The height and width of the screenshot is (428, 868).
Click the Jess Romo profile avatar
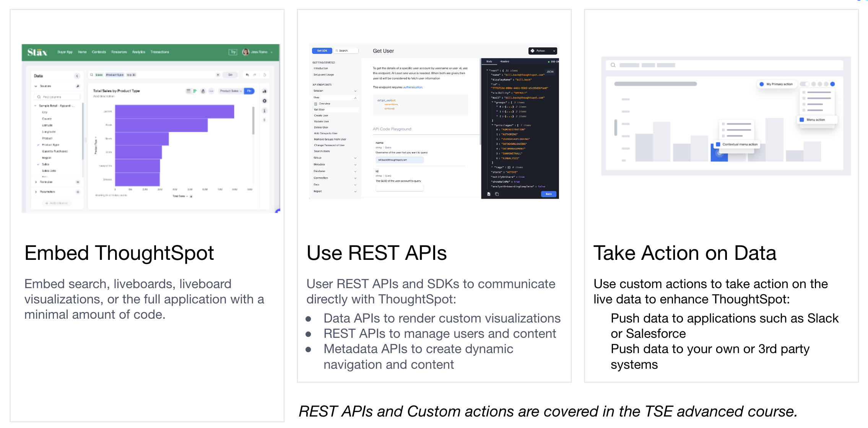pyautogui.click(x=246, y=52)
